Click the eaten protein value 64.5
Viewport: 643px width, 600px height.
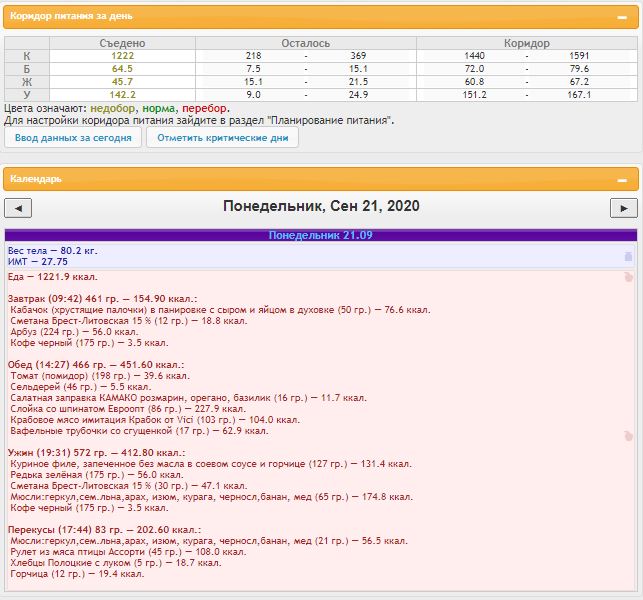[122, 69]
